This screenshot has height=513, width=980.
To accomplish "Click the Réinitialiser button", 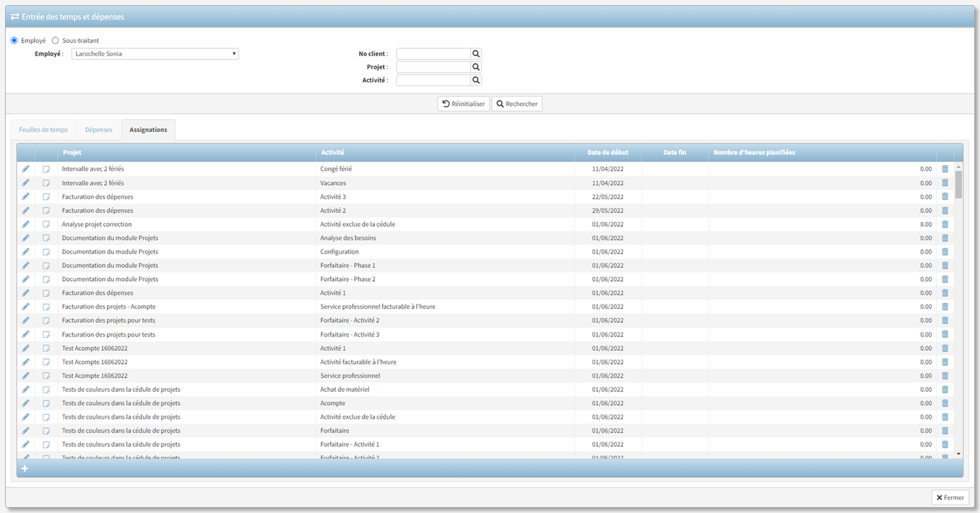I will point(463,104).
